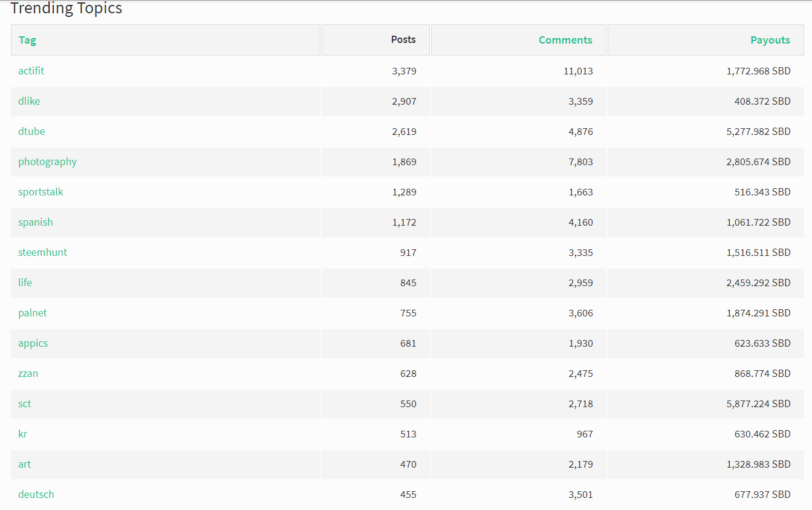This screenshot has height=510, width=812.
Task: Select comments value 2,959
Action: [580, 283]
